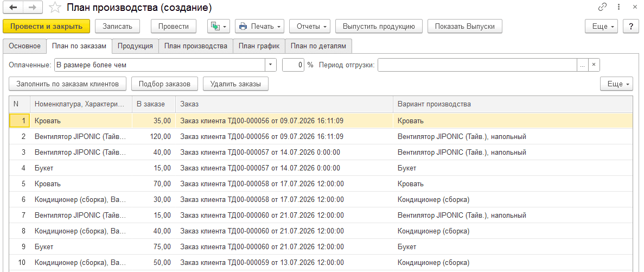Select row 8 quantity 40,00 cell
This screenshot has height=272, width=644.
154,231
